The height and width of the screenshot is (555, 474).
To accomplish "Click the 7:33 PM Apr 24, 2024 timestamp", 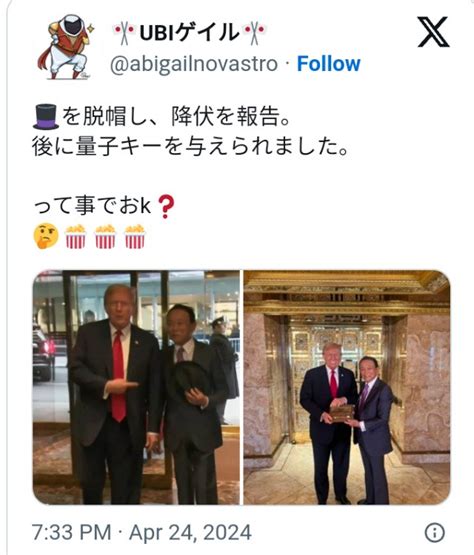I will 142,532.
